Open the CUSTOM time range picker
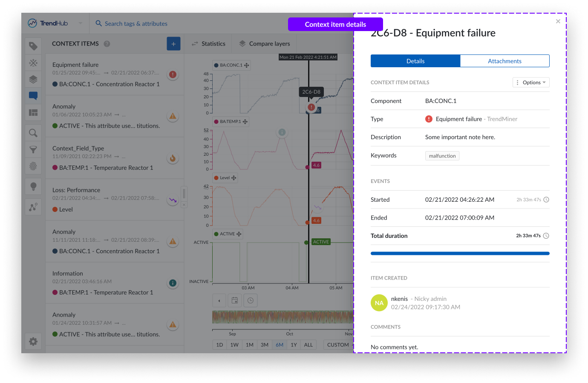588x383 pixels. tap(338, 345)
